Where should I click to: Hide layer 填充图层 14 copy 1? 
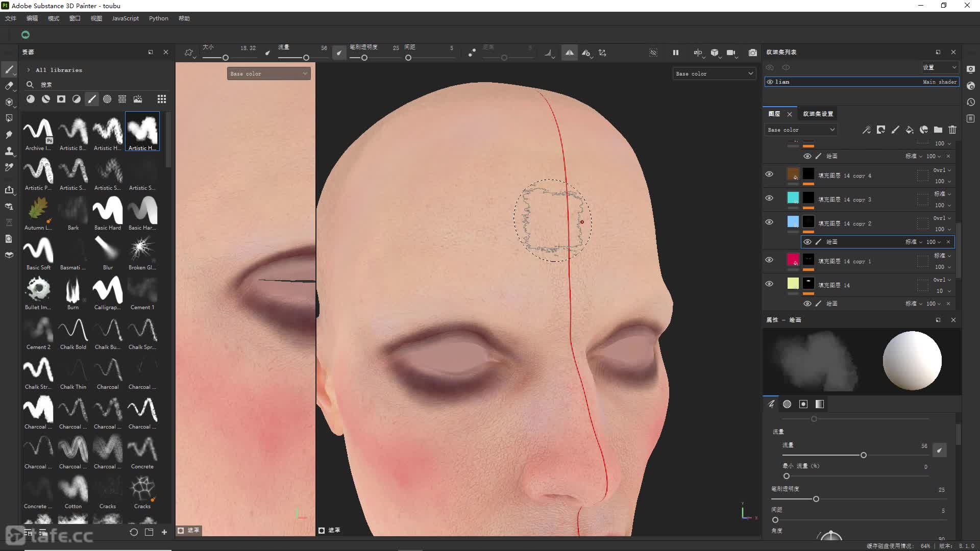(769, 260)
